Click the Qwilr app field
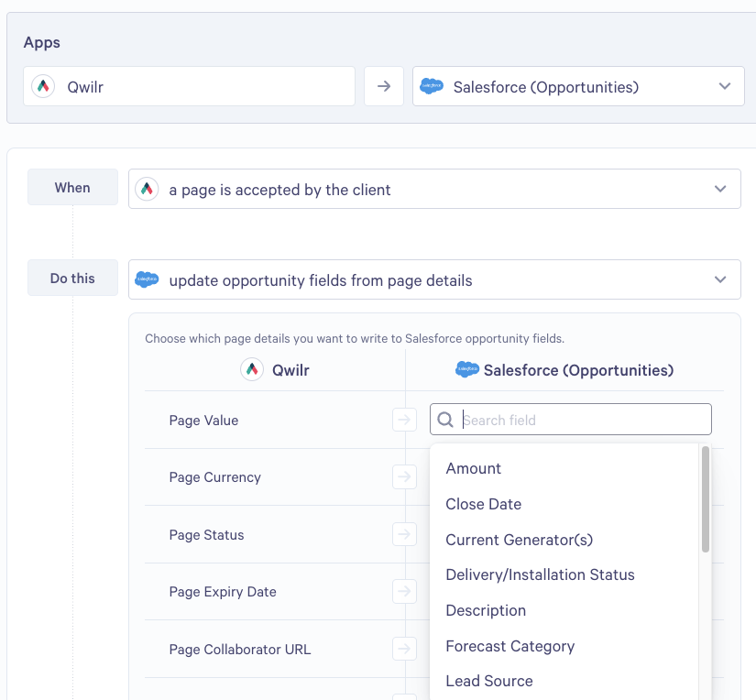The image size is (756, 700). pyautogui.click(x=190, y=86)
